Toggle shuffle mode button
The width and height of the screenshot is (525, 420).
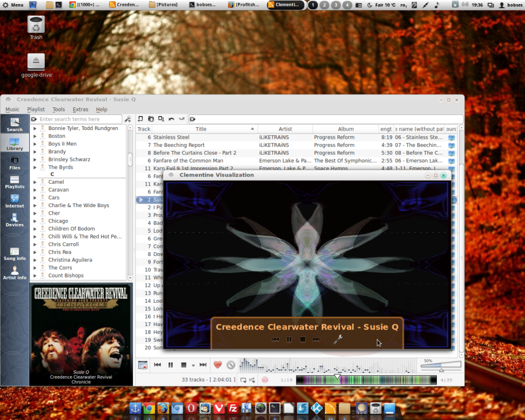pos(252,380)
